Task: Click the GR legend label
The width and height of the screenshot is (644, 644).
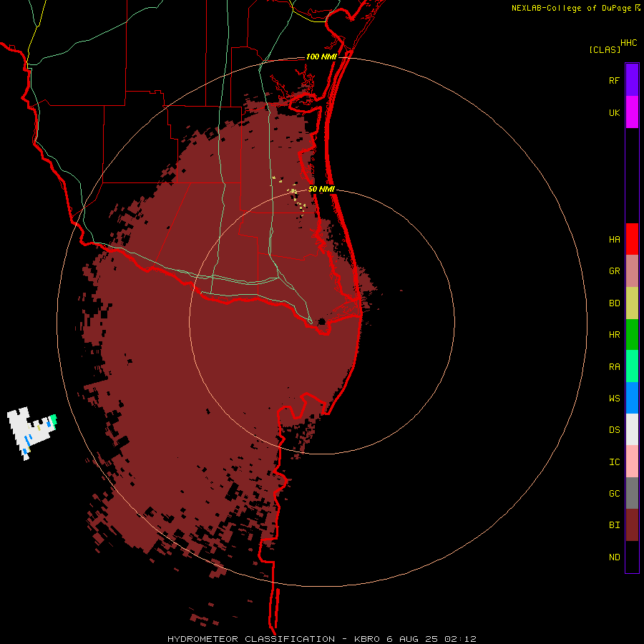Action: coord(614,271)
